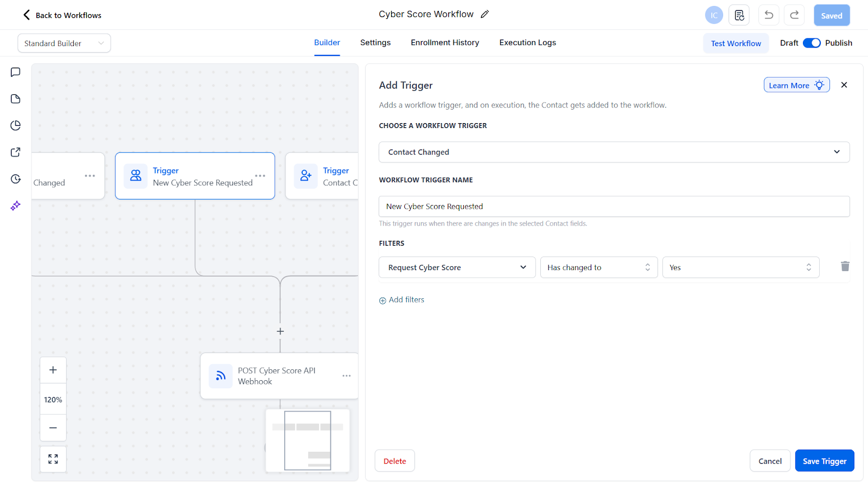
Task: Click Add filters link
Action: (x=401, y=300)
